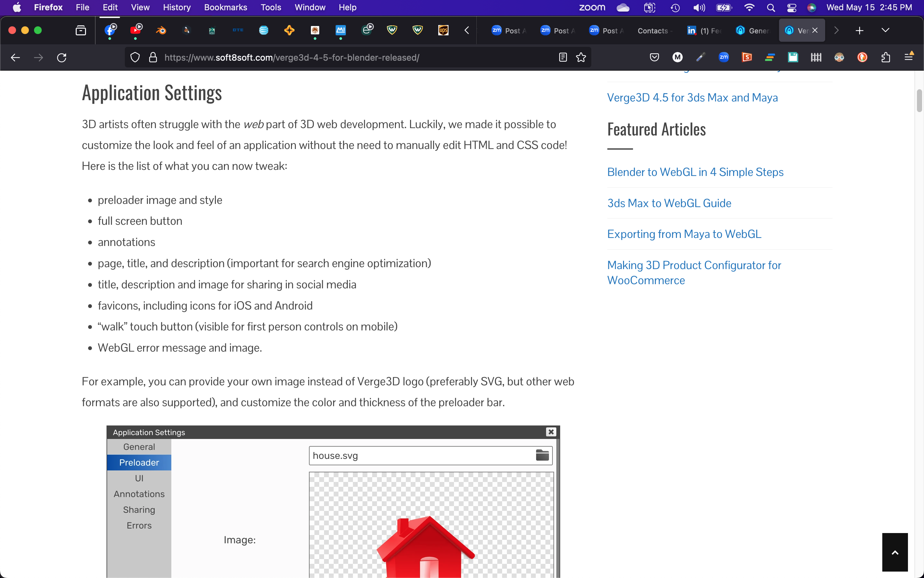This screenshot has width=924, height=578.
Task: Open Blender to WebGL in 4 Simple Steps
Action: pos(695,172)
